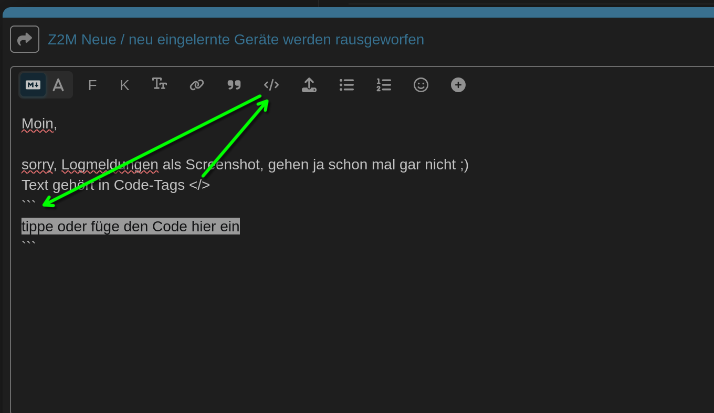
Task: Expand more options with the plus icon
Action: pos(458,85)
